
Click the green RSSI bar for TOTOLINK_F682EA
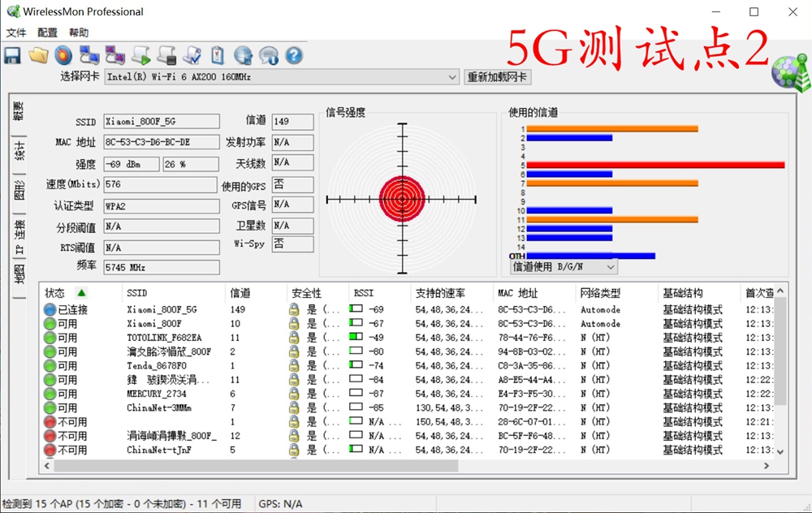point(356,337)
